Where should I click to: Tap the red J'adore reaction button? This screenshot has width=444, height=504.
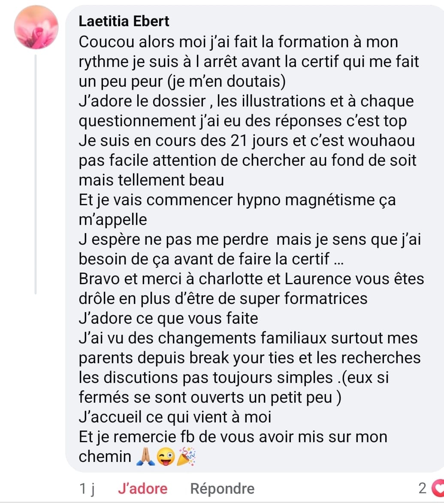point(143,489)
